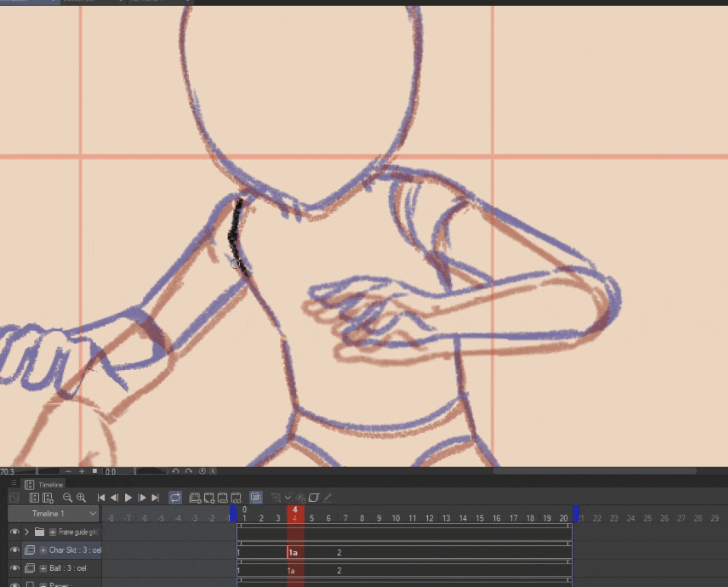Add a new animation cel
This screenshot has width=728, height=587.
click(209, 498)
